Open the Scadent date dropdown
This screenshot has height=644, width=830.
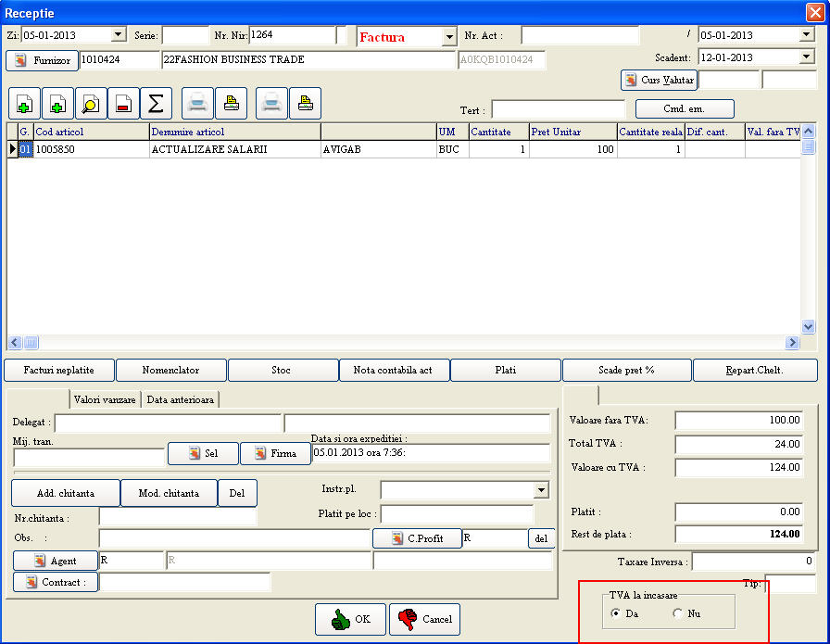[806, 57]
